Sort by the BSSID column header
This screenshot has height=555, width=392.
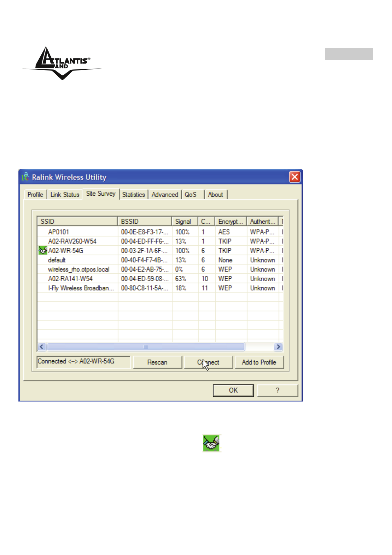coord(145,221)
